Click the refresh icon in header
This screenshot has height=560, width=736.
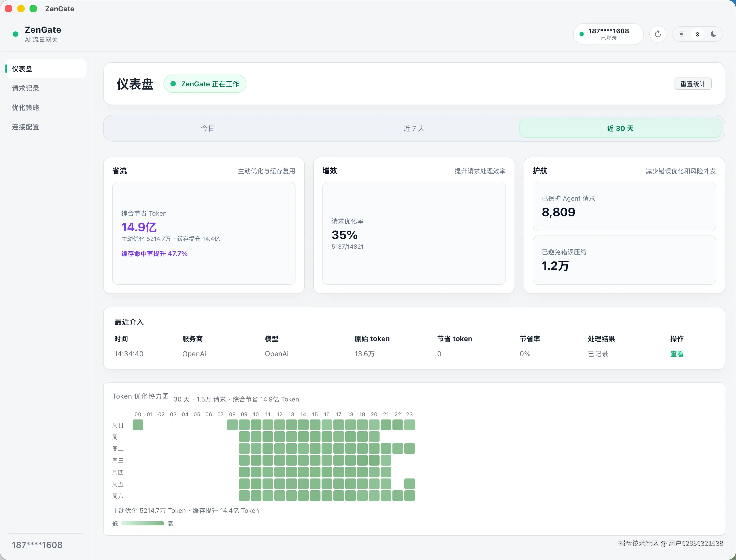(x=658, y=34)
